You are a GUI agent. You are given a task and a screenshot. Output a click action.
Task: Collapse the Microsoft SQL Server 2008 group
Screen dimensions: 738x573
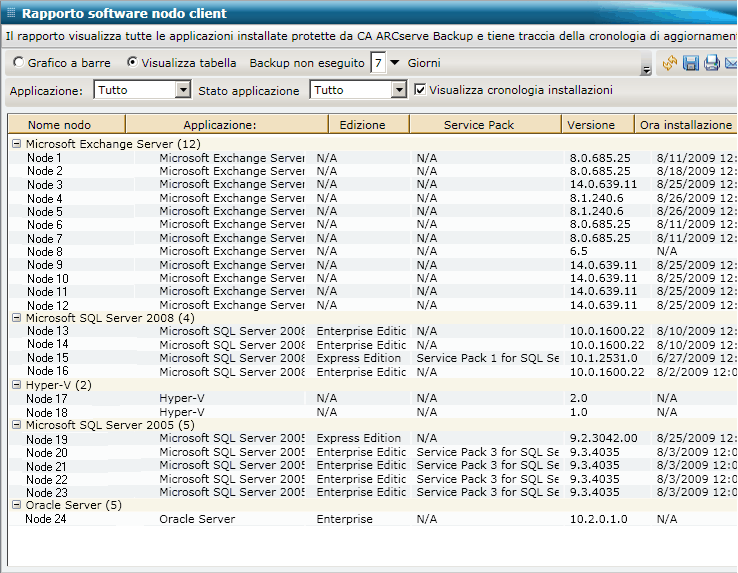(x=16, y=318)
